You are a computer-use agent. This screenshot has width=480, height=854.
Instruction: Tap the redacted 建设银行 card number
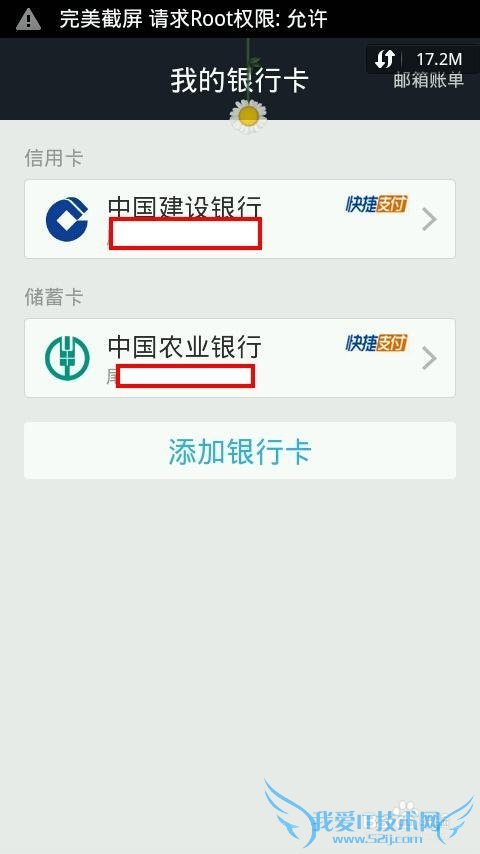pyautogui.click(x=185, y=234)
